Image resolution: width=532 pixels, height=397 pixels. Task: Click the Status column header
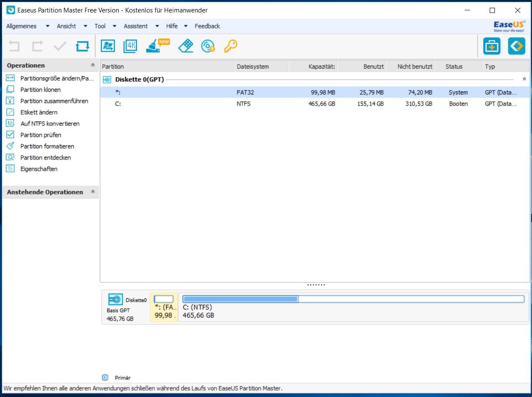pos(458,66)
